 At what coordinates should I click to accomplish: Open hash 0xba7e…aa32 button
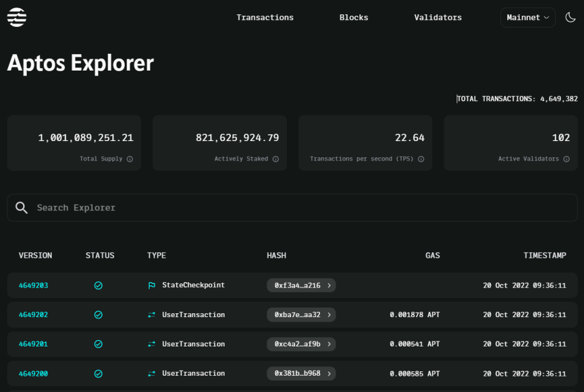coord(301,315)
